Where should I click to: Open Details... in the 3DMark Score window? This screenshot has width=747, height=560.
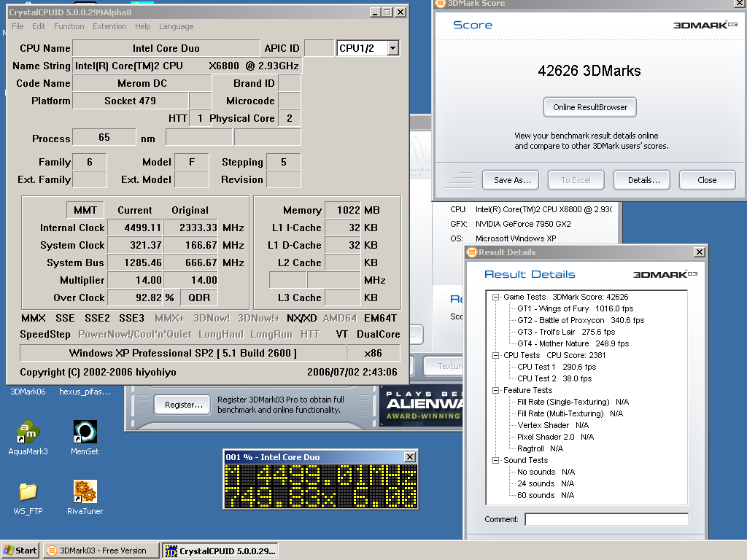point(642,180)
